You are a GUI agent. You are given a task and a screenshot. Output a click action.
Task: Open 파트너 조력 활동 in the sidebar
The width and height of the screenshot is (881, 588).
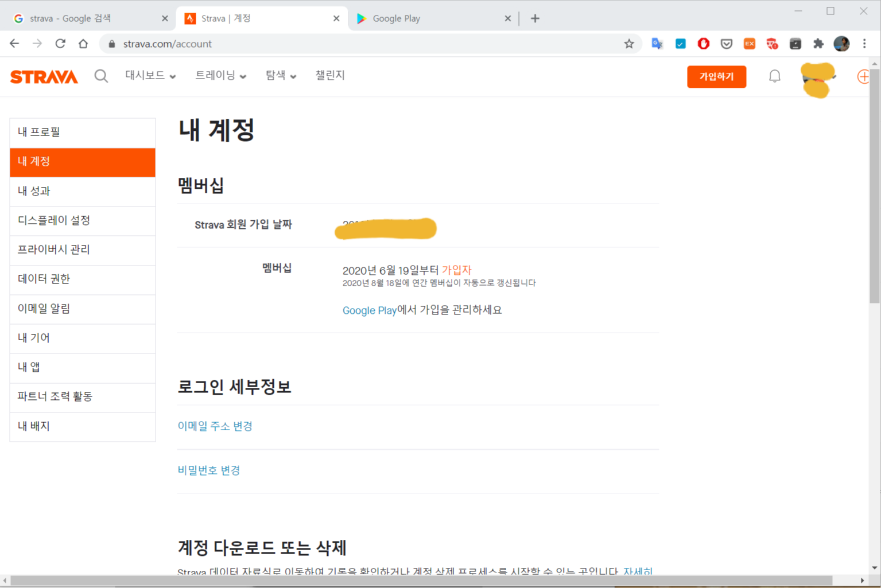click(83, 397)
